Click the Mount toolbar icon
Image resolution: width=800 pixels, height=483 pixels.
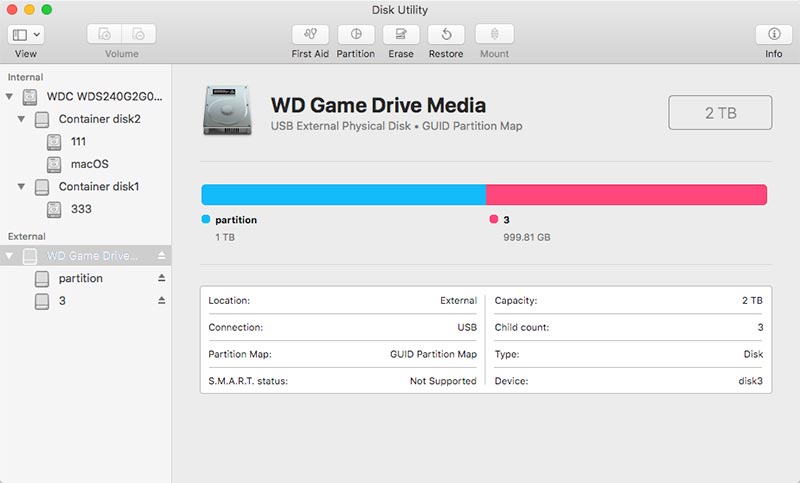[x=493, y=34]
